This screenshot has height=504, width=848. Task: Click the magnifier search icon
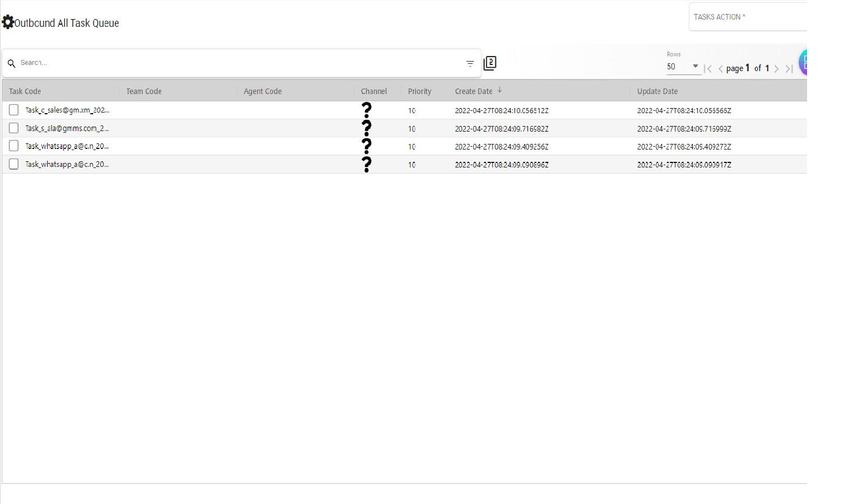point(11,63)
